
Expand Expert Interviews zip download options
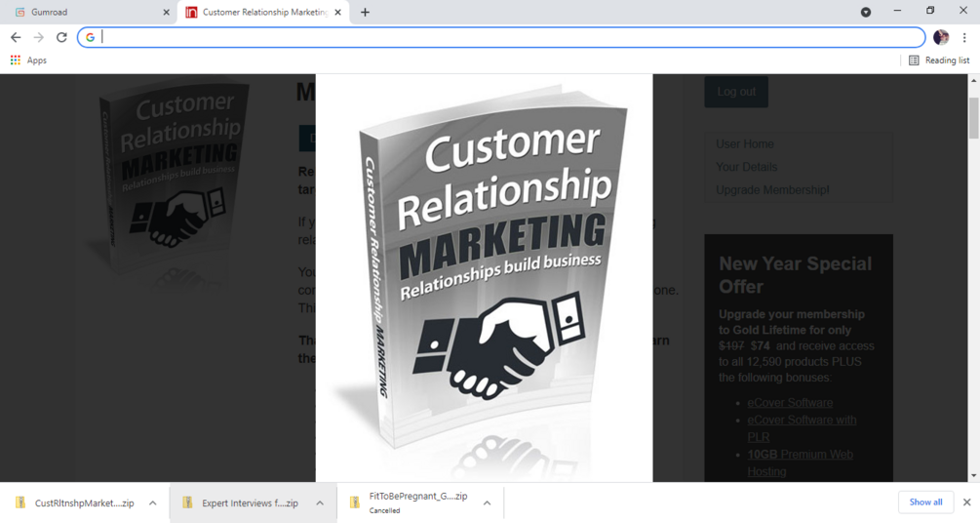320,503
